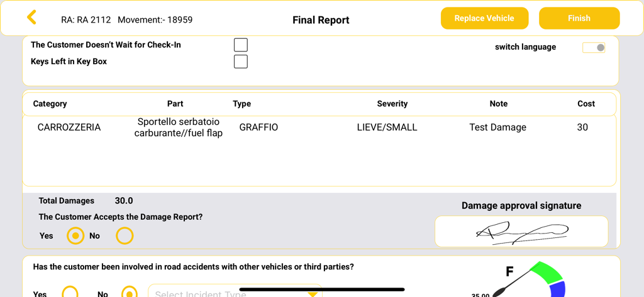Tap the damage approval signature box

tap(521, 232)
